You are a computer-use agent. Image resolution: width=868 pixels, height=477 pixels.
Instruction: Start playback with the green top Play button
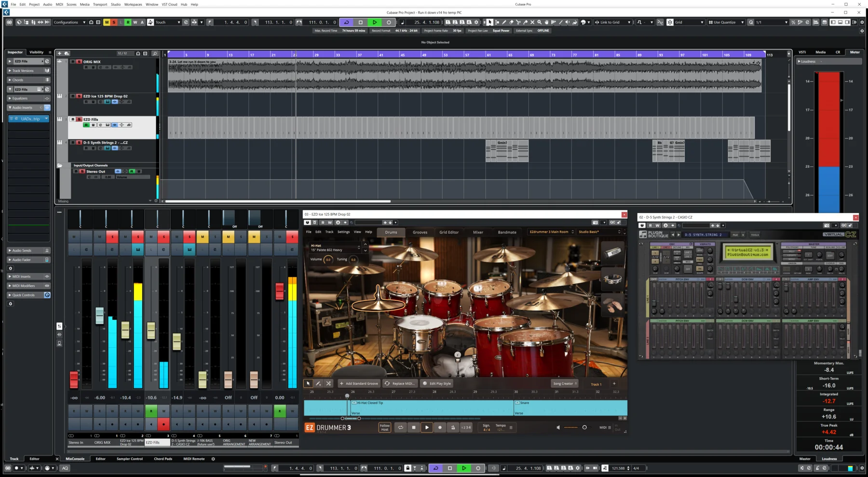pos(374,22)
